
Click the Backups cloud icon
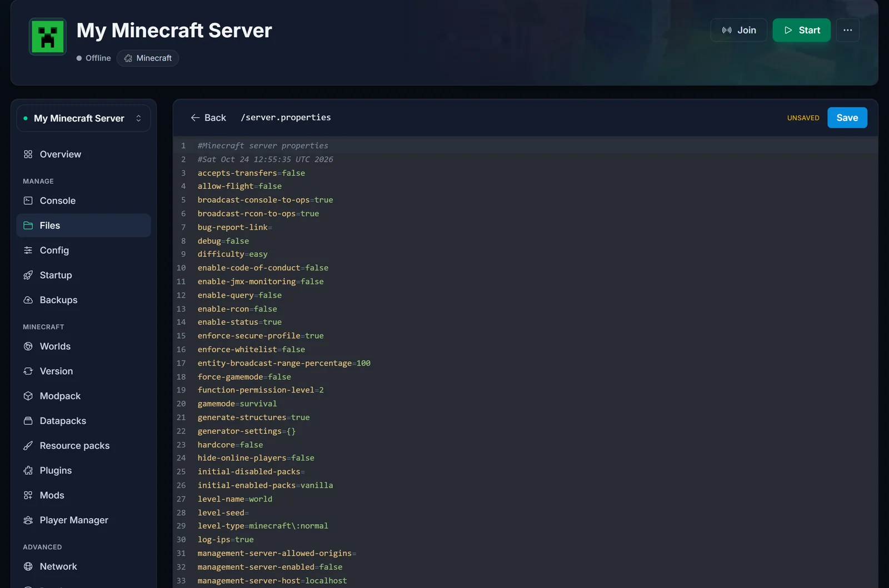tap(28, 300)
